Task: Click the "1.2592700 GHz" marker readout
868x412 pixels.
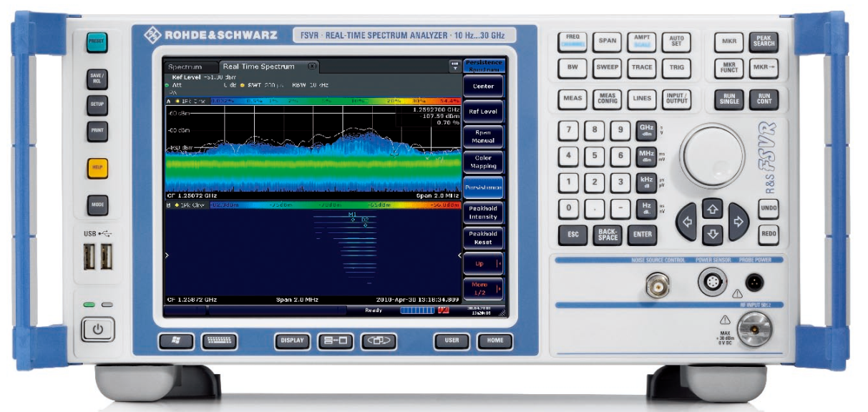Action: (x=437, y=110)
